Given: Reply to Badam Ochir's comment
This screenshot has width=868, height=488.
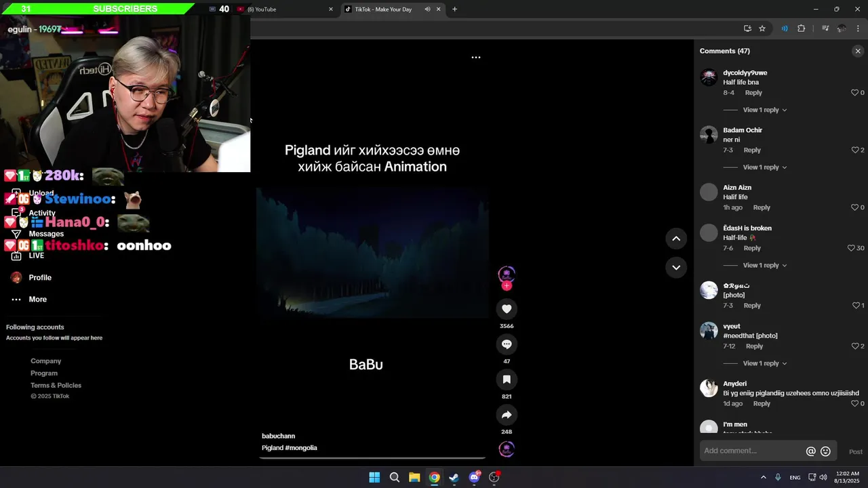Looking at the screenshot, I should point(752,150).
